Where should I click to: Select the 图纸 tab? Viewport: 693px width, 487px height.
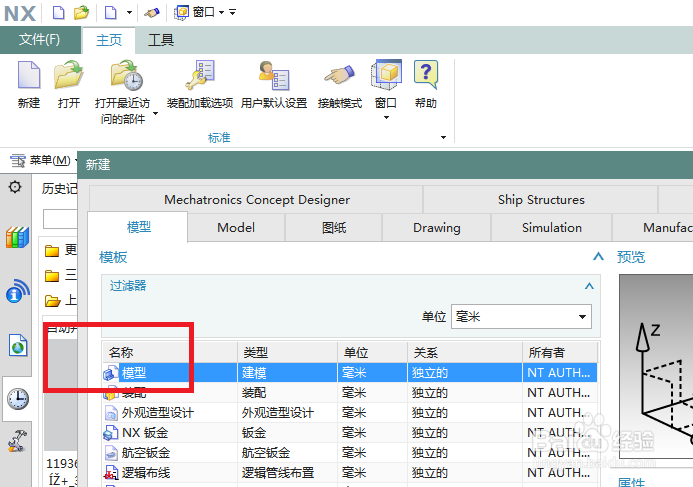pos(334,228)
